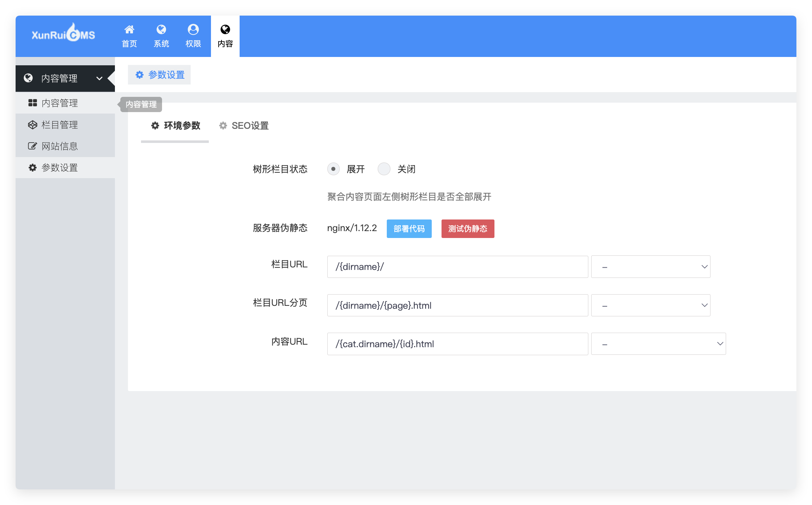The width and height of the screenshot is (812, 505).
Task: Click the cube icon beside 栏目管理
Action: [33, 125]
